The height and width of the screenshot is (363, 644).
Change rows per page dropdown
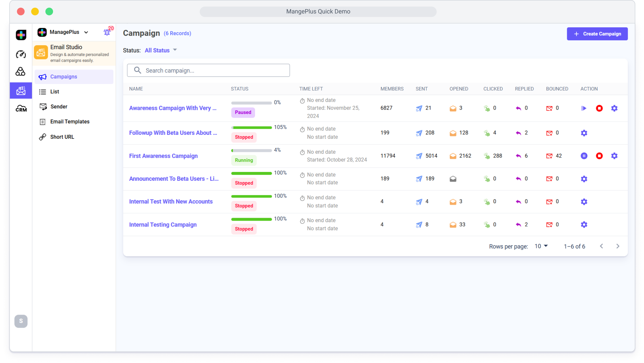(541, 246)
